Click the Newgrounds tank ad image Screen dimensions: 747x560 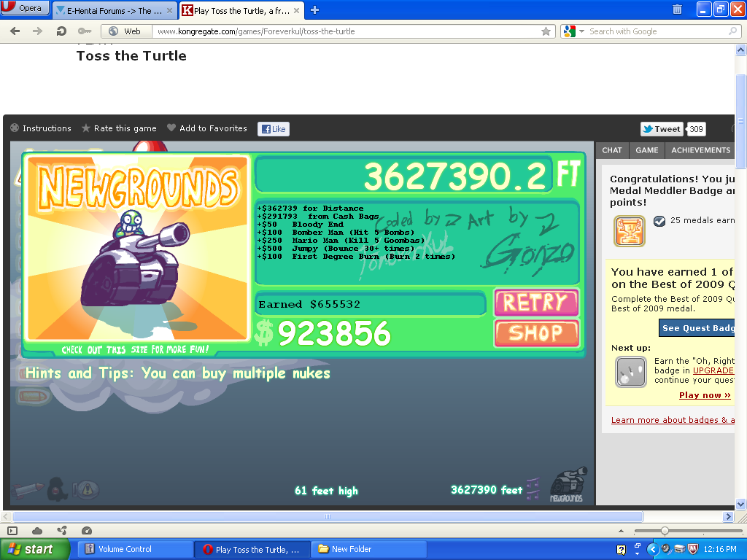(138, 249)
